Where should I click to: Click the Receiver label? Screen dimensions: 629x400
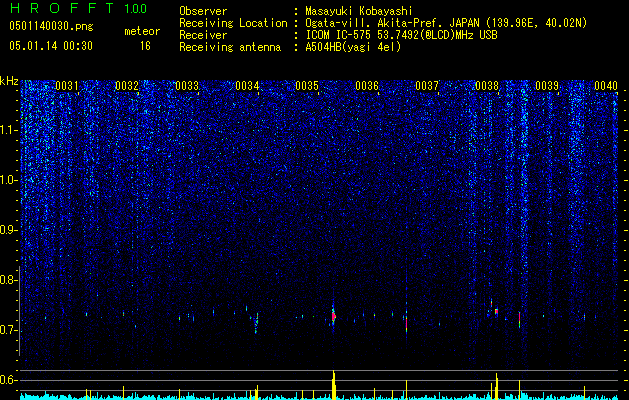point(203,35)
